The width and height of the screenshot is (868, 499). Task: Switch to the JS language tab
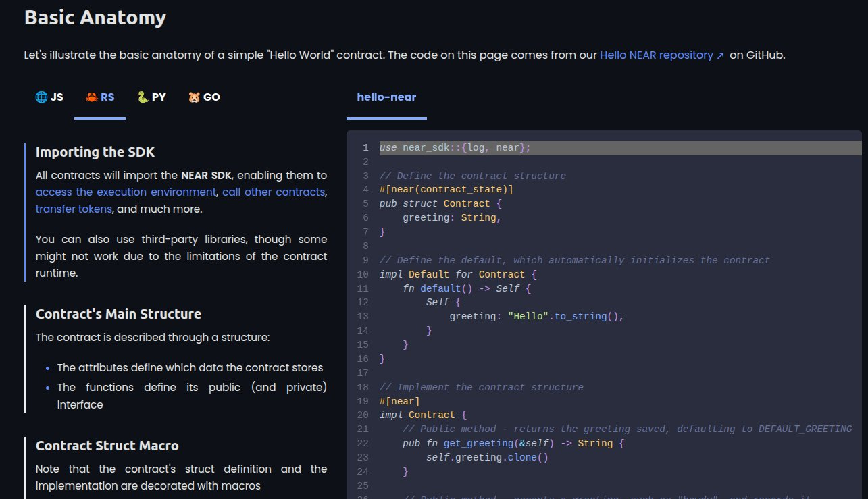(x=49, y=97)
